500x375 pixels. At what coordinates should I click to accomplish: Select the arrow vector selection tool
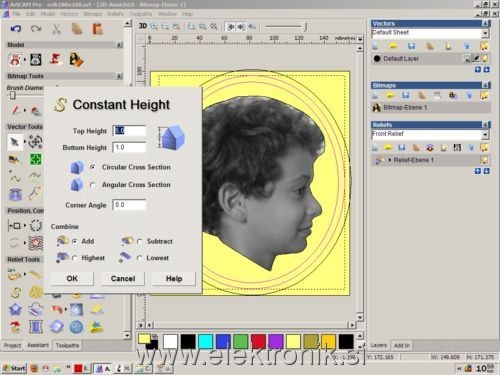[x=14, y=142]
